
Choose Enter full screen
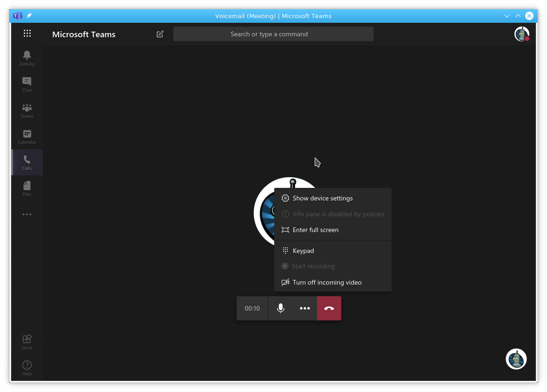pyautogui.click(x=316, y=230)
